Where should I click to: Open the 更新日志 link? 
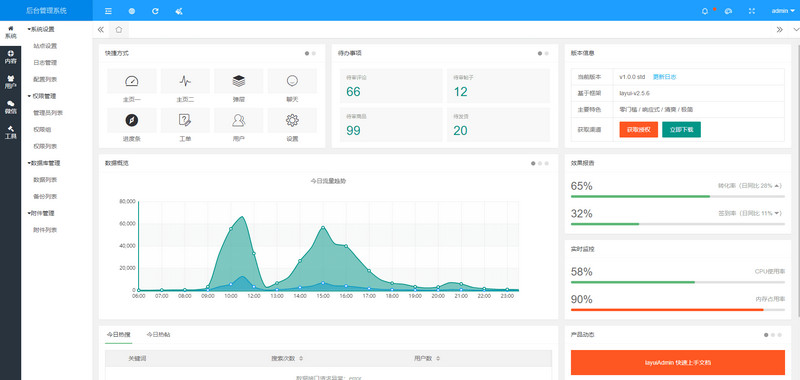click(x=665, y=77)
